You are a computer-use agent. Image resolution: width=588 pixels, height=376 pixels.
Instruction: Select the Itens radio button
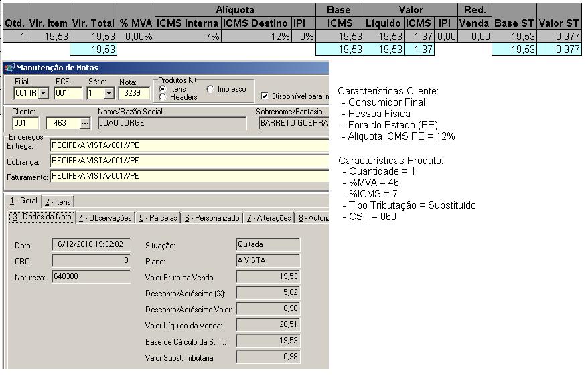pos(163,89)
